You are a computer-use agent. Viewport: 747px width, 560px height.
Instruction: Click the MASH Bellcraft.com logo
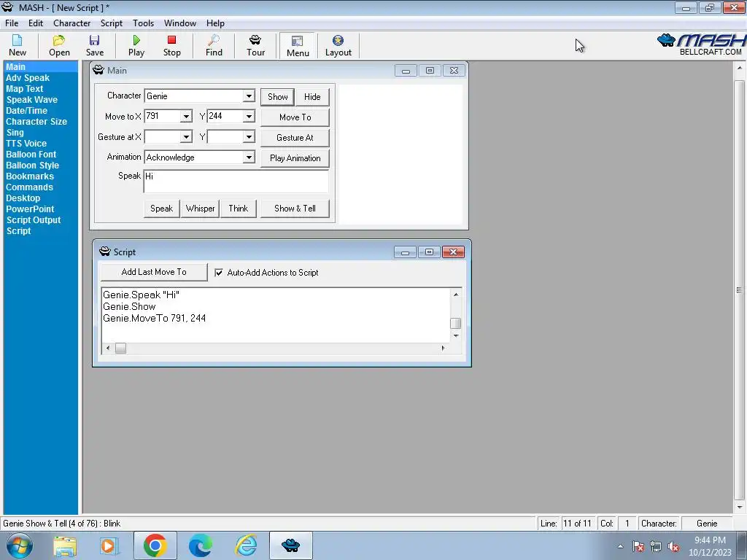point(700,44)
